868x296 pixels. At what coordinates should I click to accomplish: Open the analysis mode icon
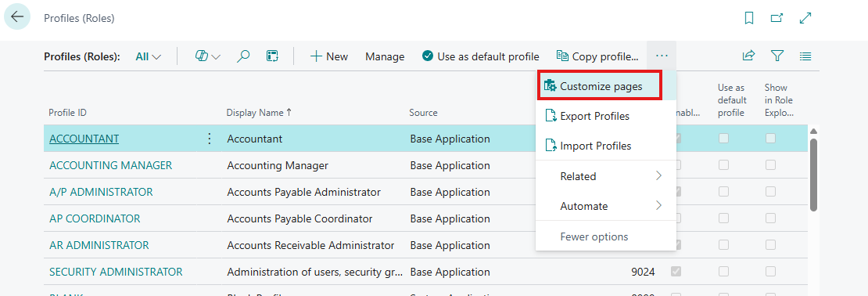[x=272, y=56]
